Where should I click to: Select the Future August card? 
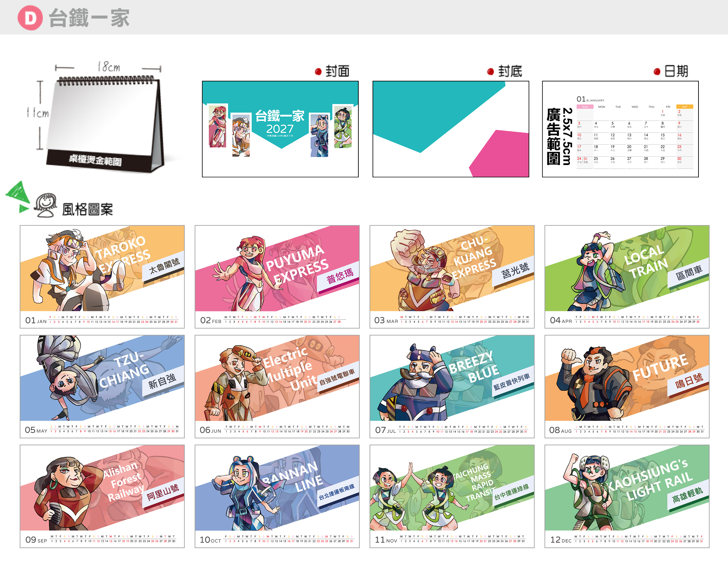coord(627,386)
